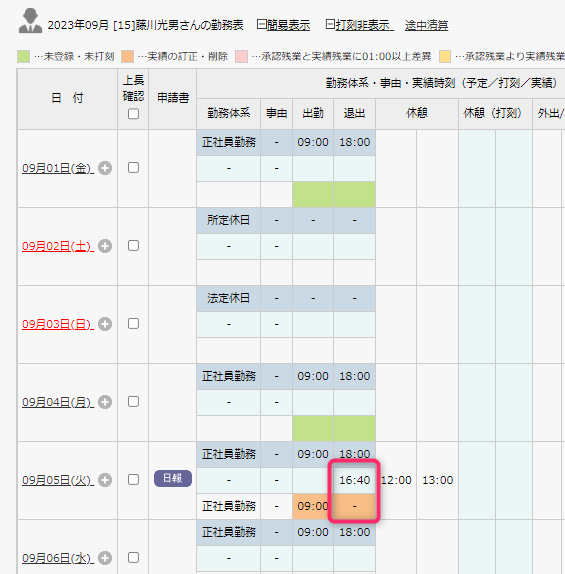Click the 退出 column header

coord(354,113)
